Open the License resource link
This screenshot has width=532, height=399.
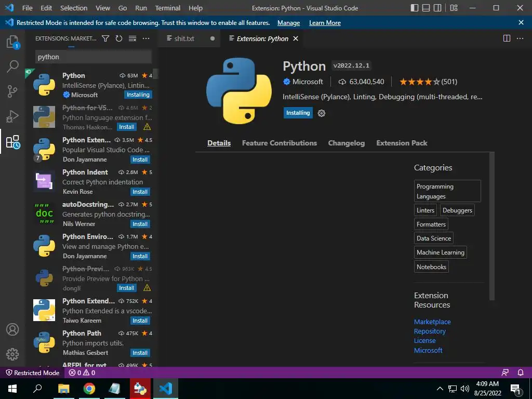[x=424, y=341]
